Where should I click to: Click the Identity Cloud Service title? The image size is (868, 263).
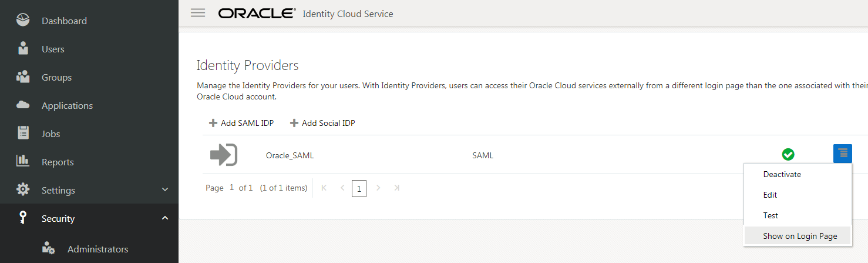tap(348, 14)
